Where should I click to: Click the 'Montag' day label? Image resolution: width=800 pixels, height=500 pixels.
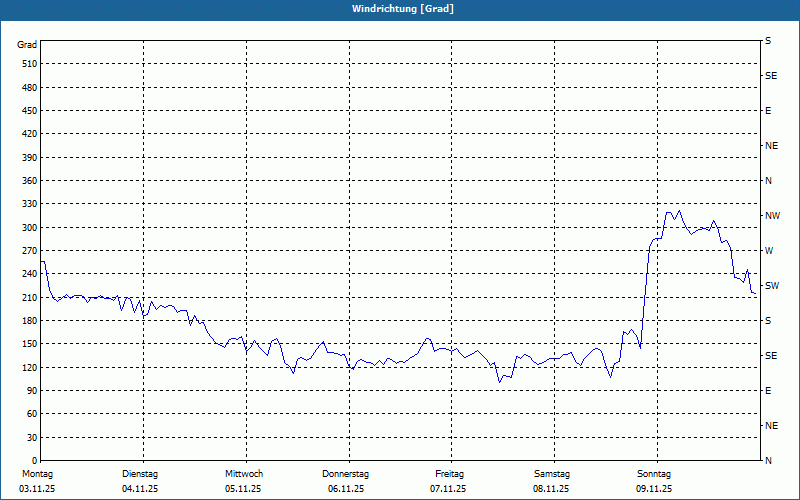[37, 474]
